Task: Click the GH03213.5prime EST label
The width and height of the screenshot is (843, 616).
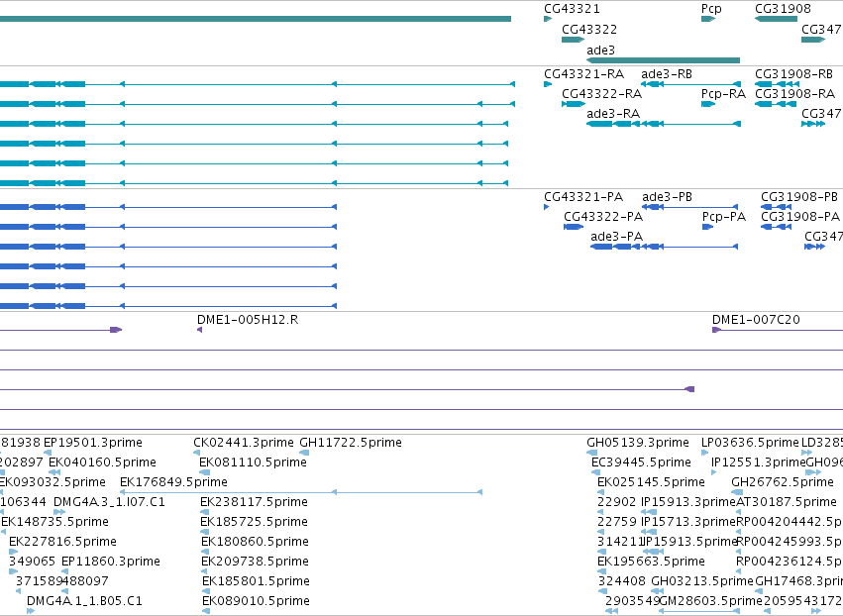Action: pyautogui.click(x=702, y=582)
